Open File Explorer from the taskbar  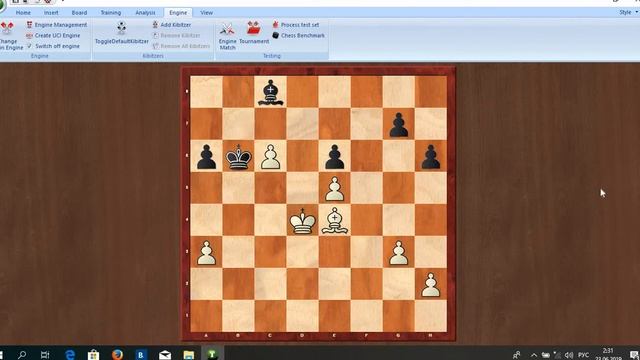[x=189, y=354]
